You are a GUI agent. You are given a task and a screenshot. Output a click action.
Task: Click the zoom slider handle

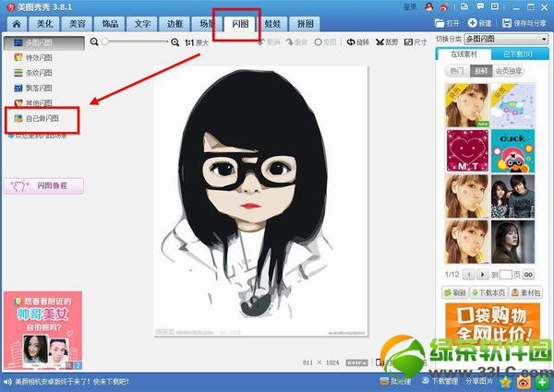click(105, 42)
